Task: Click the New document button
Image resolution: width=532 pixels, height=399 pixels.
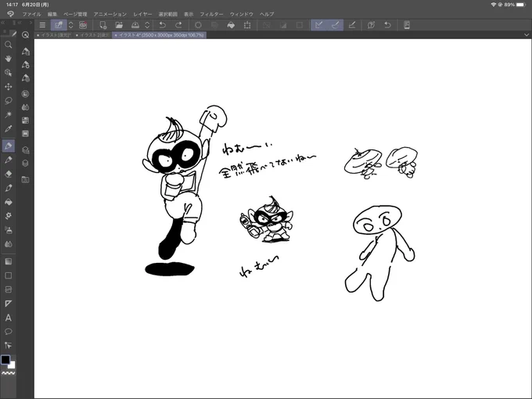Action: (102, 25)
